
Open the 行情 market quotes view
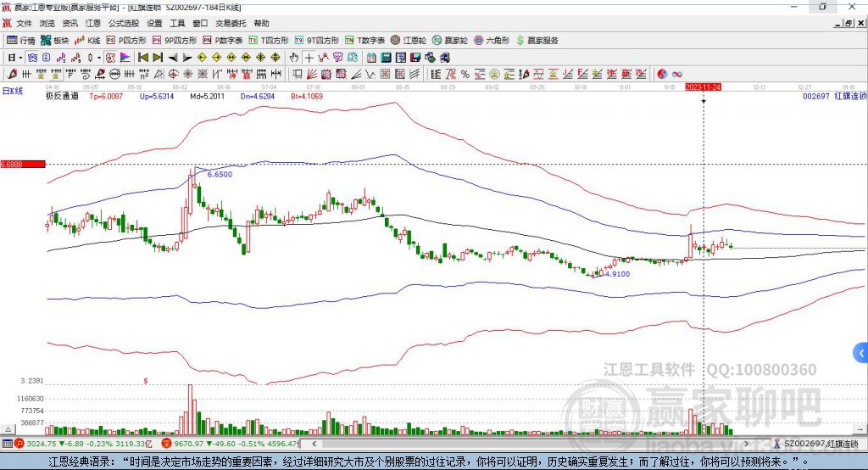click(20, 41)
